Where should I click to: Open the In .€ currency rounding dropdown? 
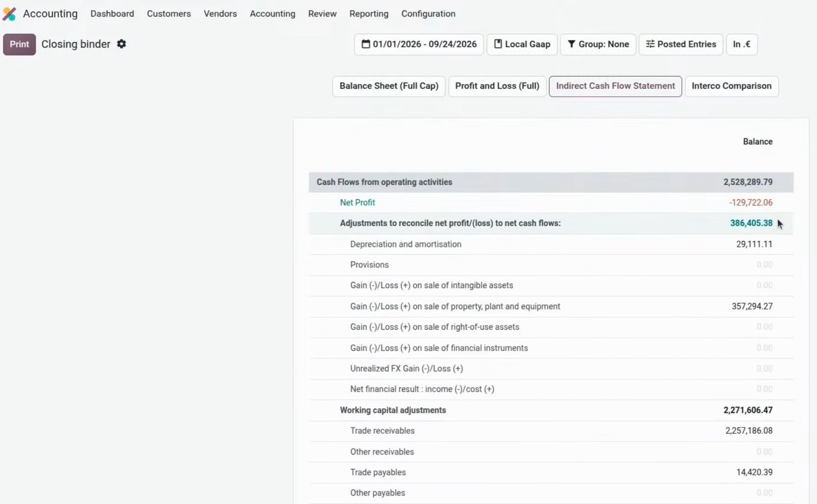coord(741,44)
